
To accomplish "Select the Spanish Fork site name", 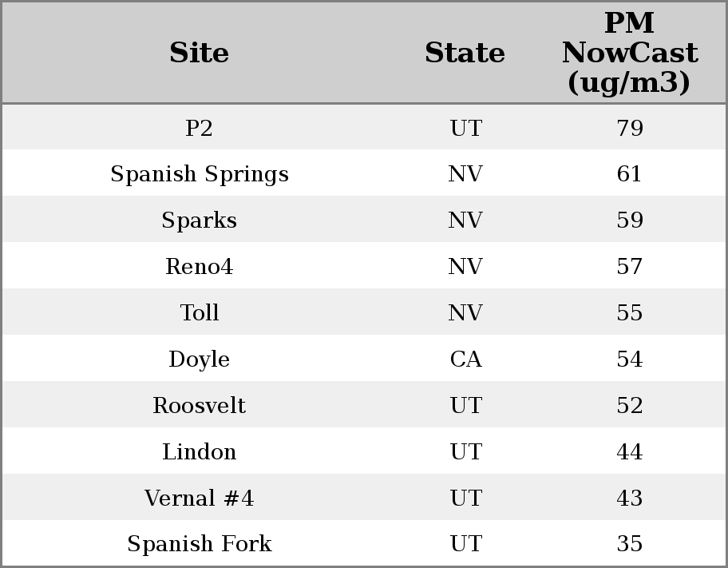I will (x=199, y=544).
